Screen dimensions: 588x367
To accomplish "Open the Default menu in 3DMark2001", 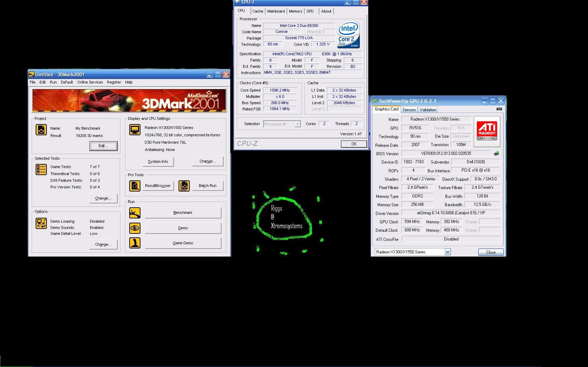I will (67, 82).
